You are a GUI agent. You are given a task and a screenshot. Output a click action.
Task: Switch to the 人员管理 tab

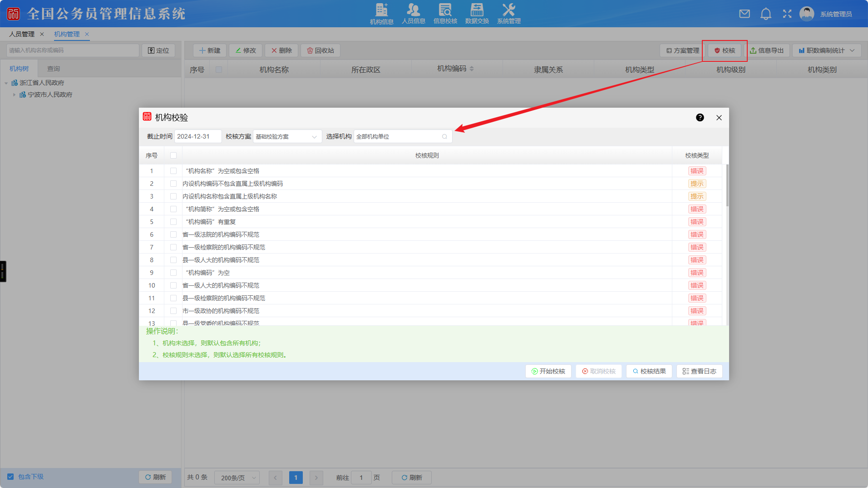pyautogui.click(x=22, y=34)
